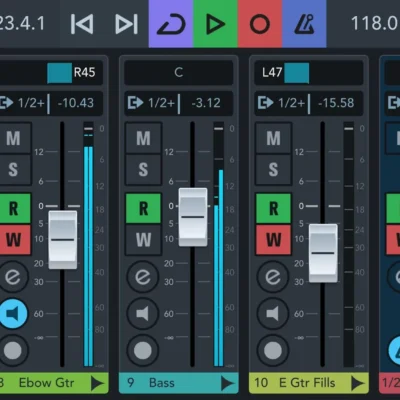The width and height of the screenshot is (400, 400).
Task: Click the Bass volume fader handle
Action: [x=193, y=217]
